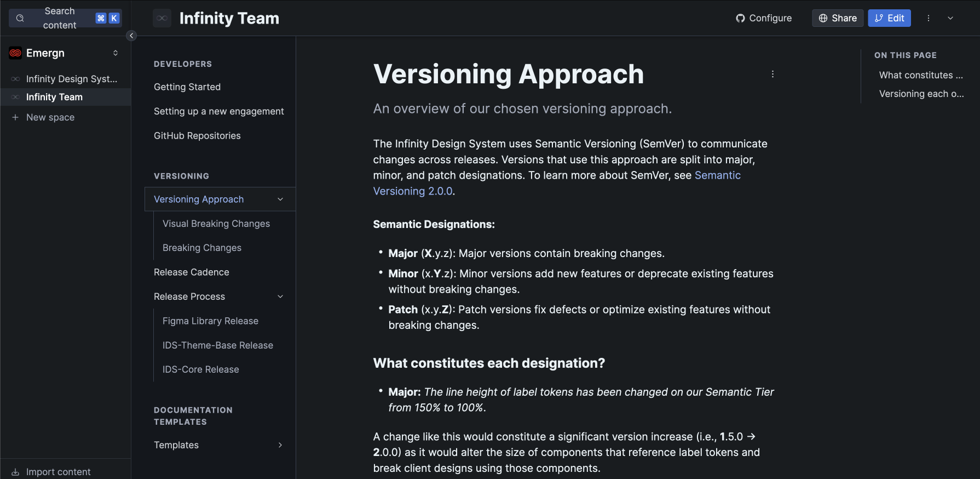This screenshot has height=479, width=980.
Task: Go to the Release Cadence page
Action: (192, 272)
